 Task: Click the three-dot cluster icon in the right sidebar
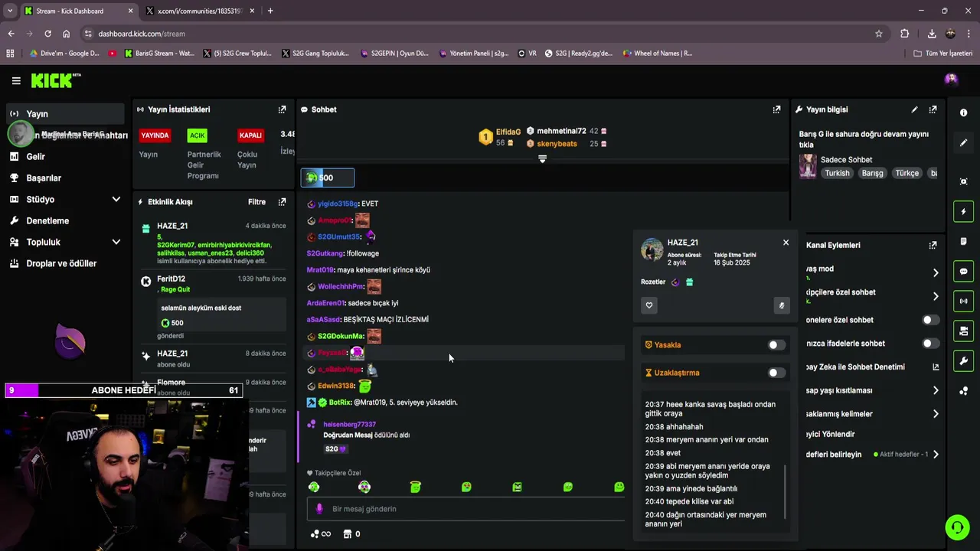coord(963,391)
